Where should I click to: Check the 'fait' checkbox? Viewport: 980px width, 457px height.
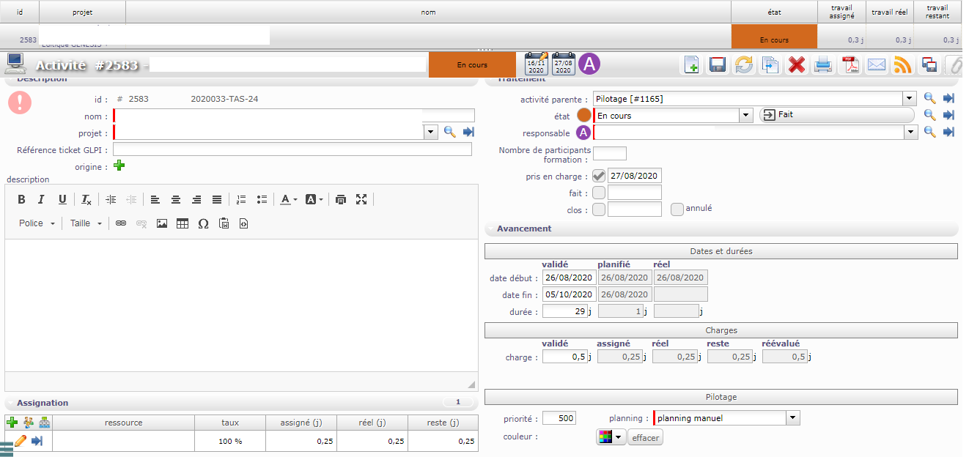(x=599, y=193)
